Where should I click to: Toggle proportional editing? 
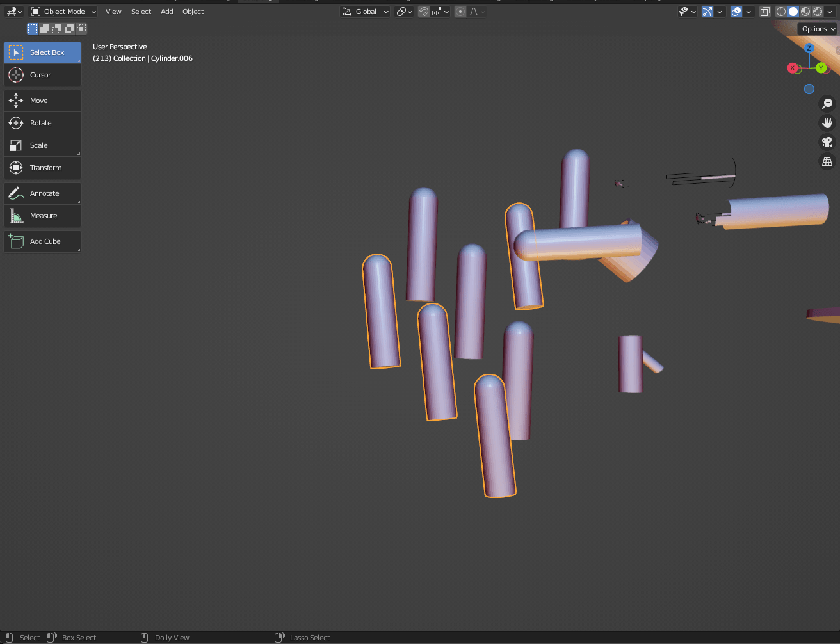(460, 11)
